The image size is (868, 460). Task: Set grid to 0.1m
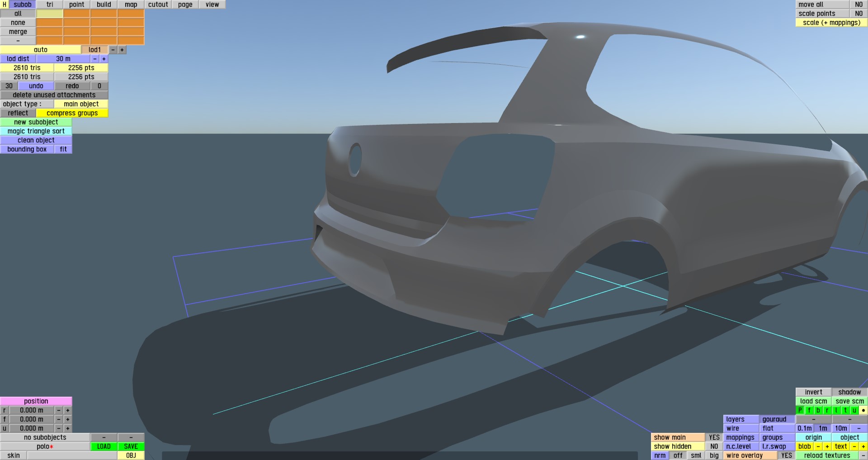[x=805, y=428]
